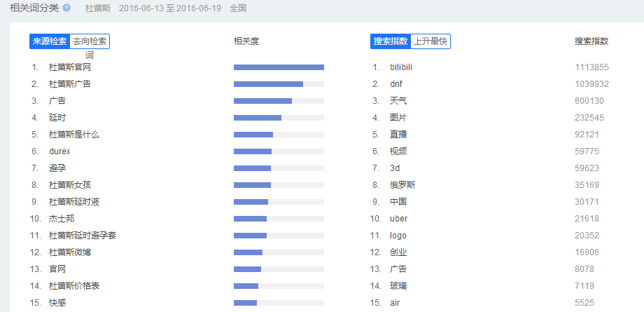Switch to 去向检索词 tab
The image size is (644, 312).
tap(90, 41)
